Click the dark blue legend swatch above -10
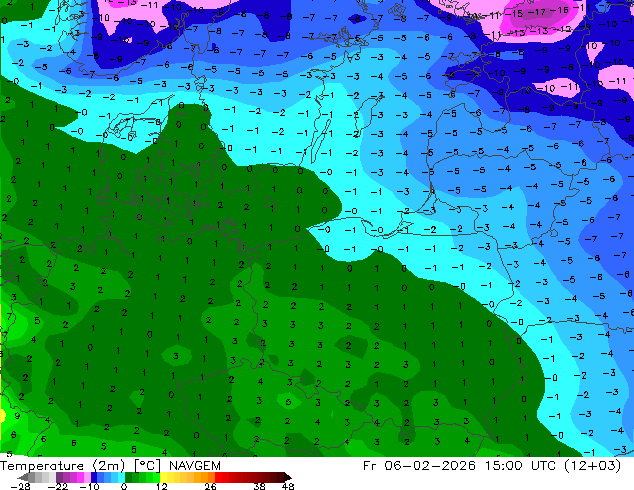Screen dimensions: 634x490 pyautogui.click(x=94, y=477)
